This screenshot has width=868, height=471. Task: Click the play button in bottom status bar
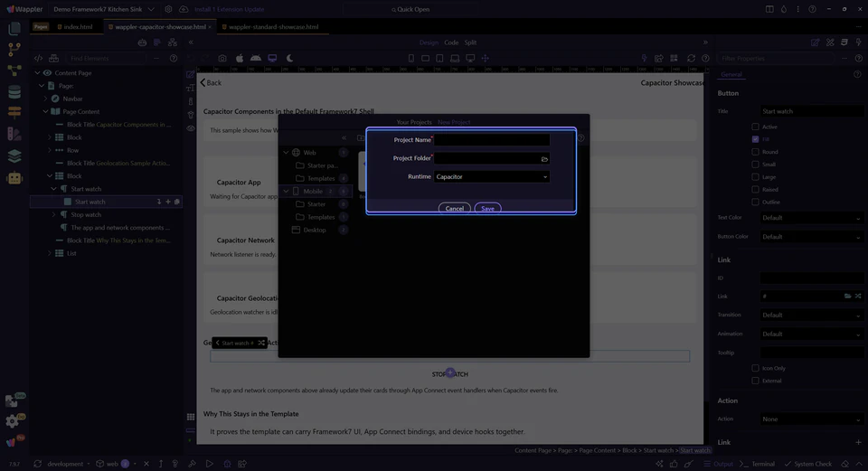209,464
